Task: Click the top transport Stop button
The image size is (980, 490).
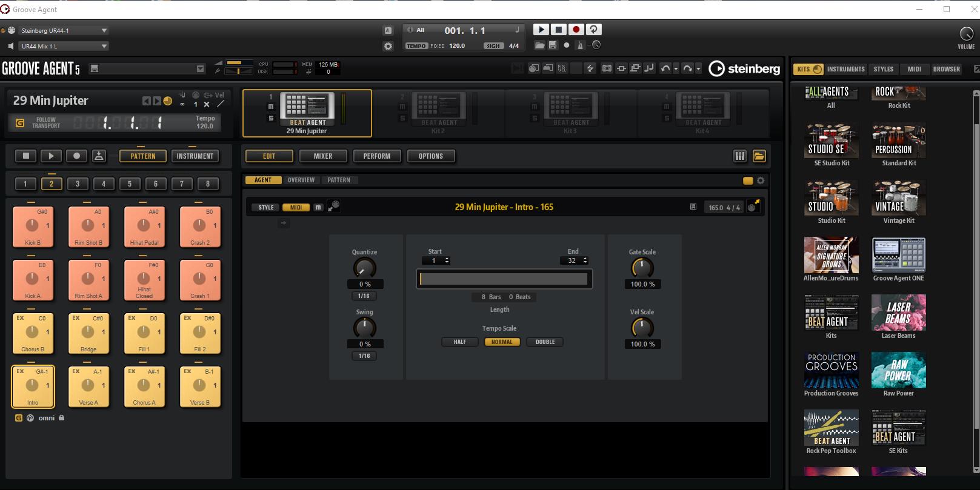Action: (x=558, y=29)
